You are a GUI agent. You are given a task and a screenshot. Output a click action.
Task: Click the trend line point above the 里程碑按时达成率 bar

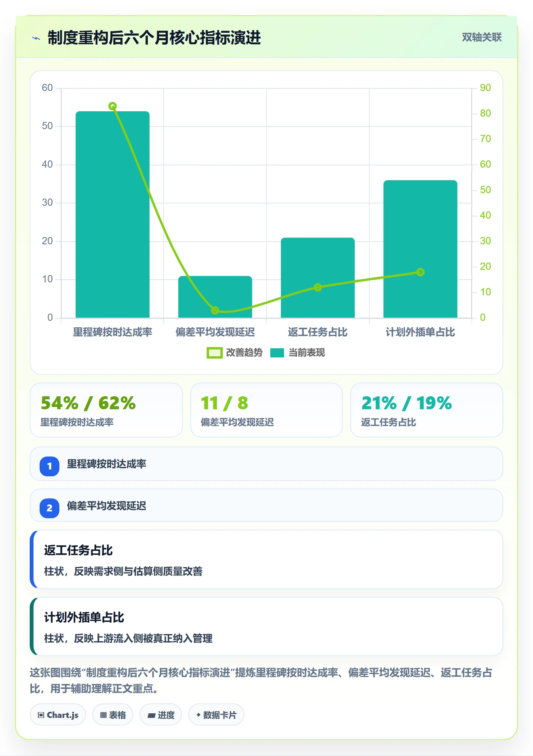[x=112, y=106]
